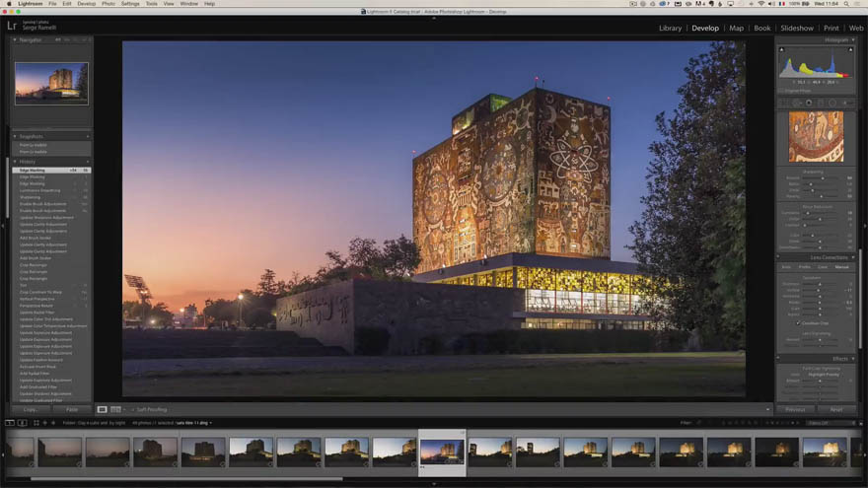Viewport: 868px width, 488px height.
Task: Select the Crop Overlay tool
Action: point(785,103)
